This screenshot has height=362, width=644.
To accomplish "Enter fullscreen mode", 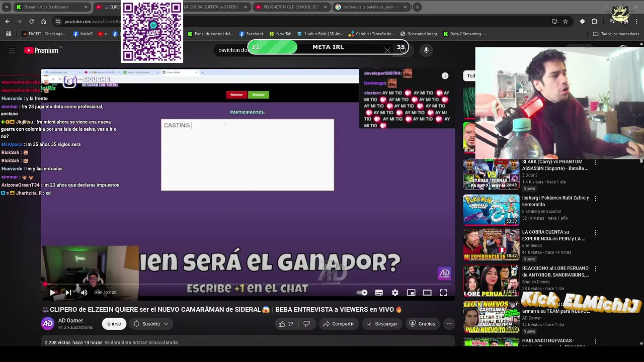I will [443, 293].
